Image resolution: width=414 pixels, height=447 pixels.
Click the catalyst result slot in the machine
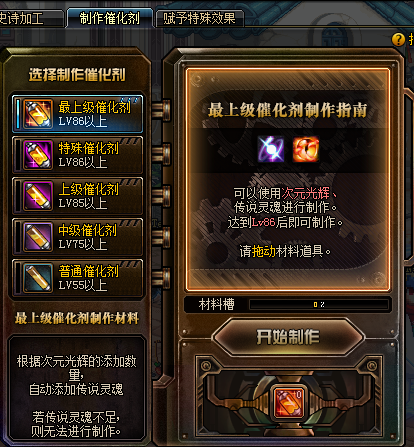289,402
